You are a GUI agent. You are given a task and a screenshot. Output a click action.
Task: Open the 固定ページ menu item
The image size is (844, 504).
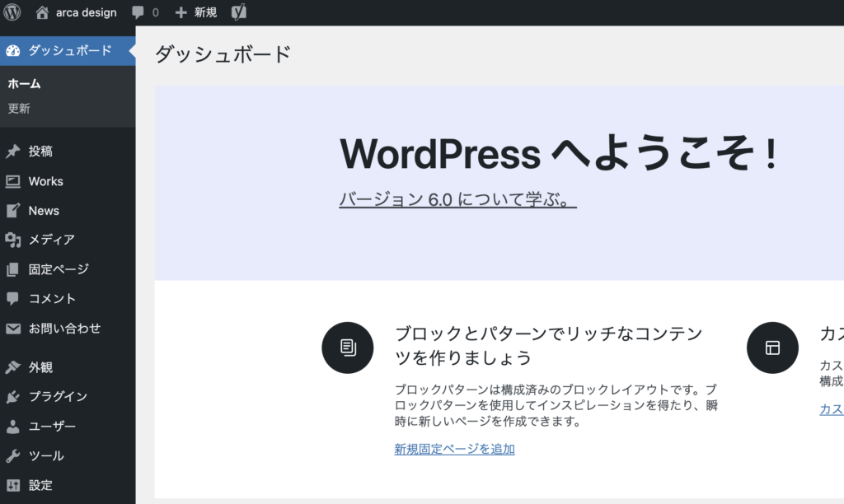59,269
